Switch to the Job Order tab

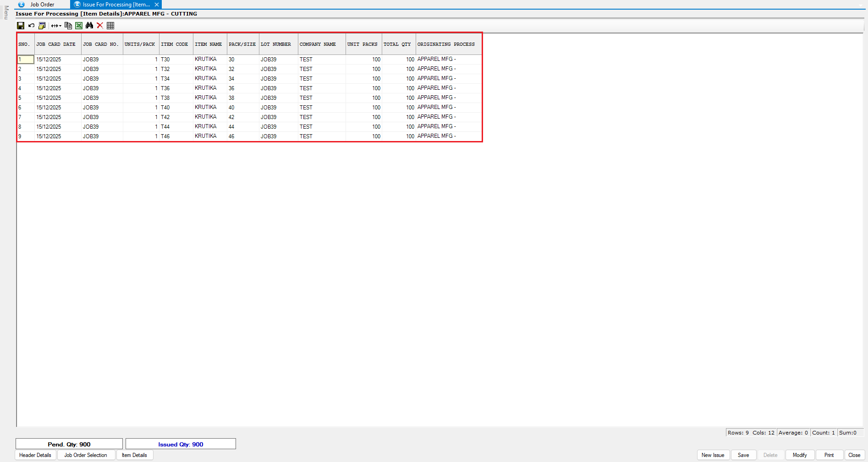coord(42,5)
